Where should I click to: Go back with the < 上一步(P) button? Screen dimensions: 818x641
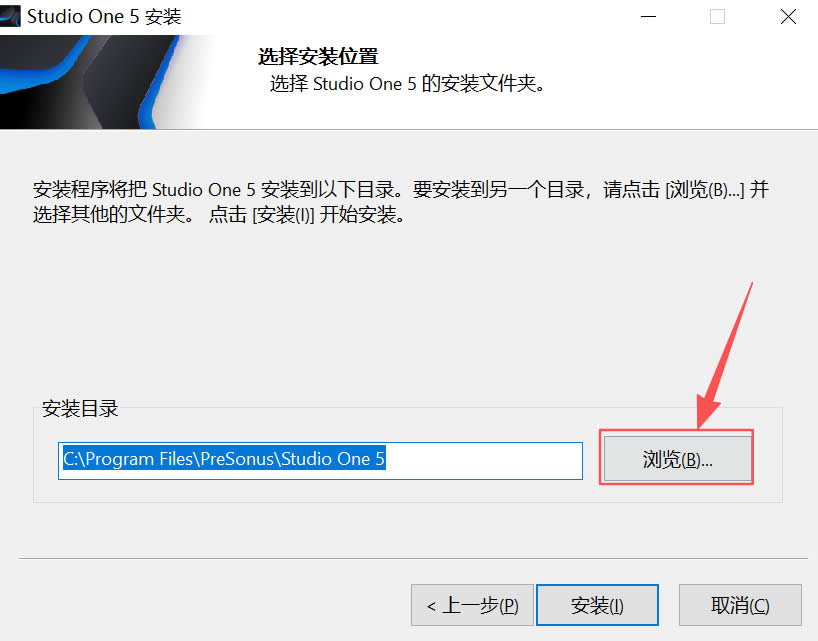(472, 605)
